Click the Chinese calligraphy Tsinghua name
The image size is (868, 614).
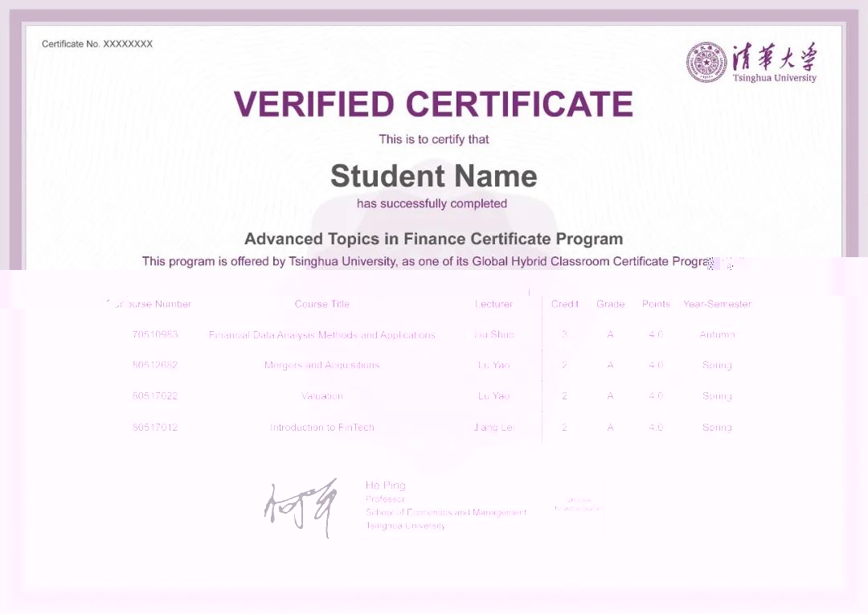click(x=774, y=56)
